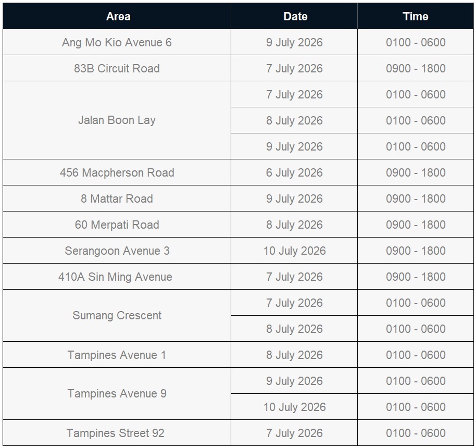Select the 83B Circuit Road cell

pyautogui.click(x=117, y=68)
